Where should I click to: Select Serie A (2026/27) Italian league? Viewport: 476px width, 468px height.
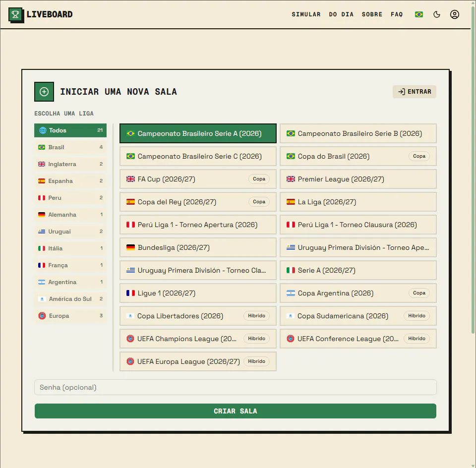click(x=358, y=270)
